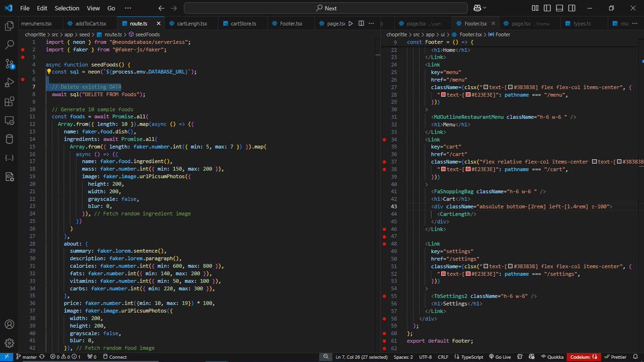The width and height of the screenshot is (644, 362).
Task: Select the 'seedFoods' breadcrumb symbol
Action: (148, 34)
